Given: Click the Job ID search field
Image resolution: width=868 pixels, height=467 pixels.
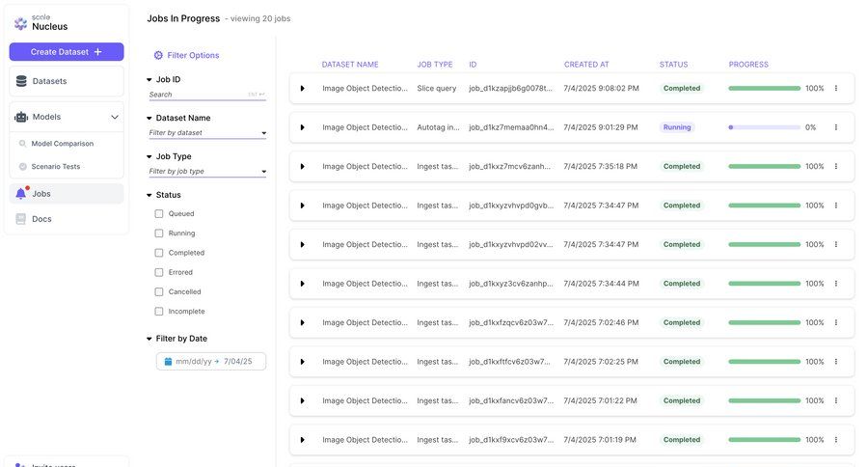Looking at the screenshot, I should tap(207, 95).
